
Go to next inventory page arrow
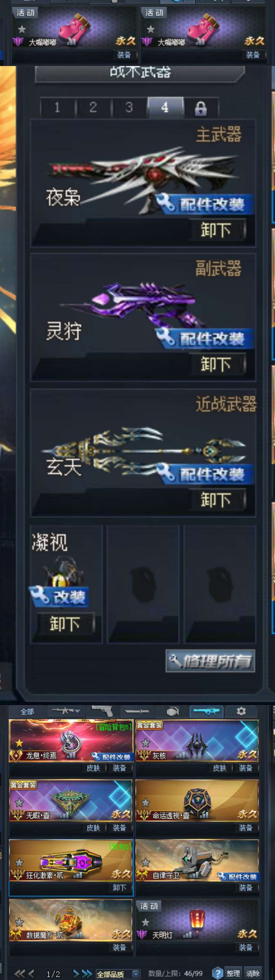[x=76, y=974]
